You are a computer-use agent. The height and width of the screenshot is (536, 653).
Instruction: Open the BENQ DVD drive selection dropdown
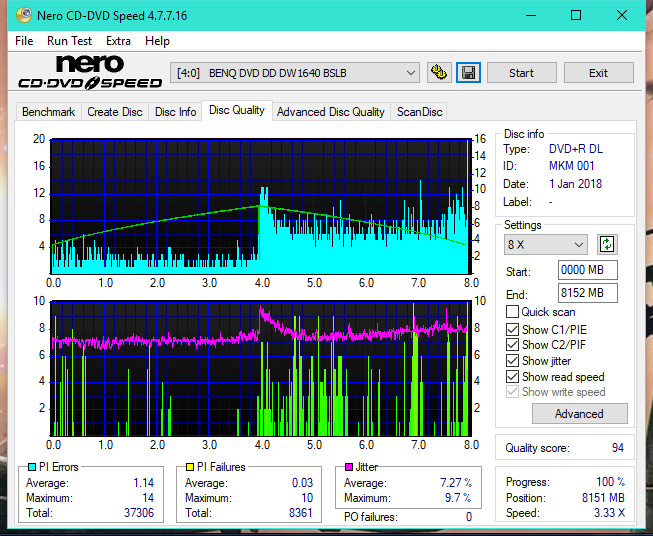click(x=294, y=73)
